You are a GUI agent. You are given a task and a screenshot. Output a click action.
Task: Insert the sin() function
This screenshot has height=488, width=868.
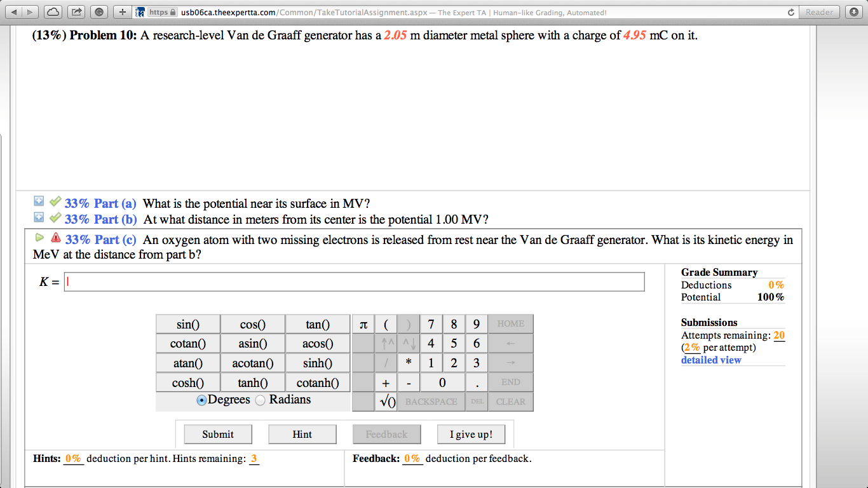(188, 324)
